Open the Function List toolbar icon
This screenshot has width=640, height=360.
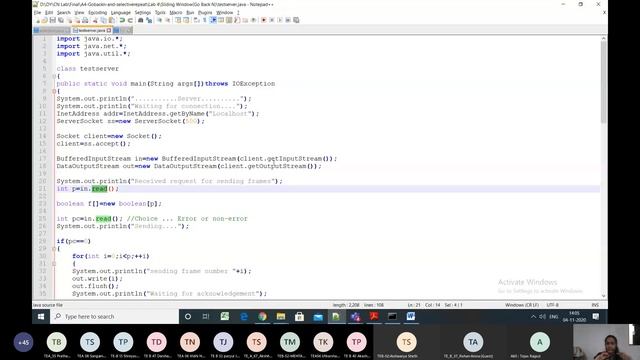tap(237, 20)
